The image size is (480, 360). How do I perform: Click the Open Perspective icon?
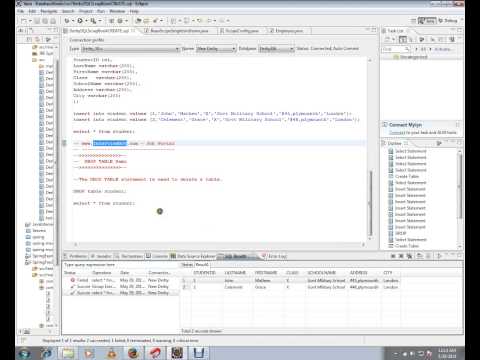[x=413, y=21]
